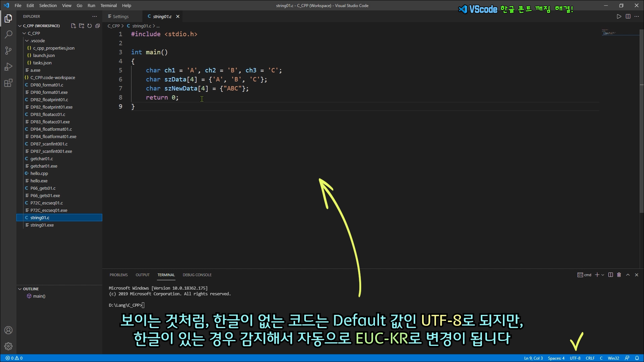Viewport: 644px width, 362px height.
Task: Switch to the PROBLEMS tab
Action: pyautogui.click(x=118, y=275)
